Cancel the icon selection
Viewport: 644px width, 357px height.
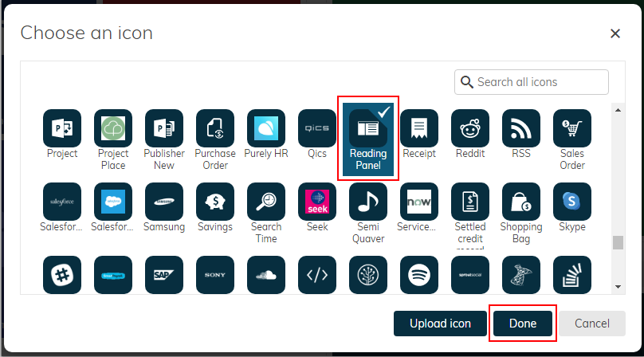click(x=592, y=324)
